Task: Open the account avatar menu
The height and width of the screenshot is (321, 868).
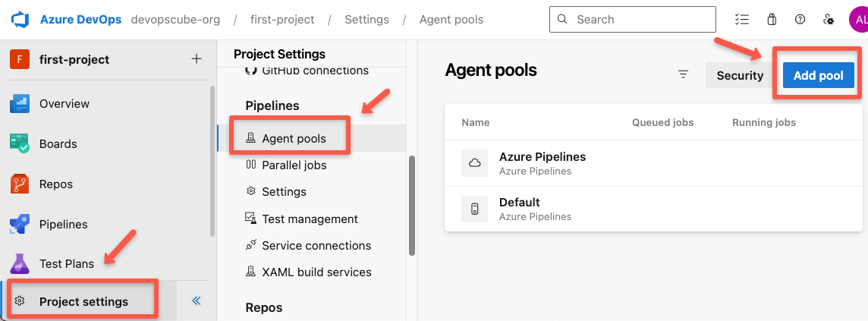Action: (859, 20)
